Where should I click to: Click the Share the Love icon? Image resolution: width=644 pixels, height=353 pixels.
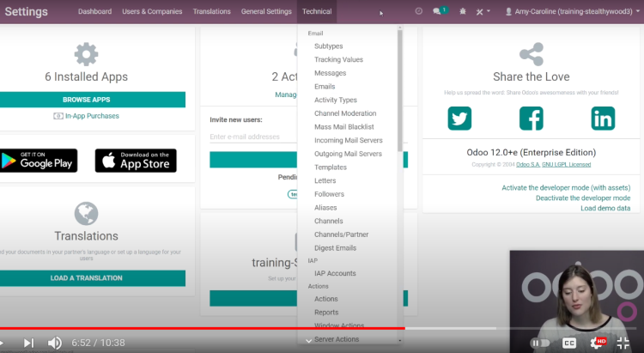pyautogui.click(x=531, y=54)
